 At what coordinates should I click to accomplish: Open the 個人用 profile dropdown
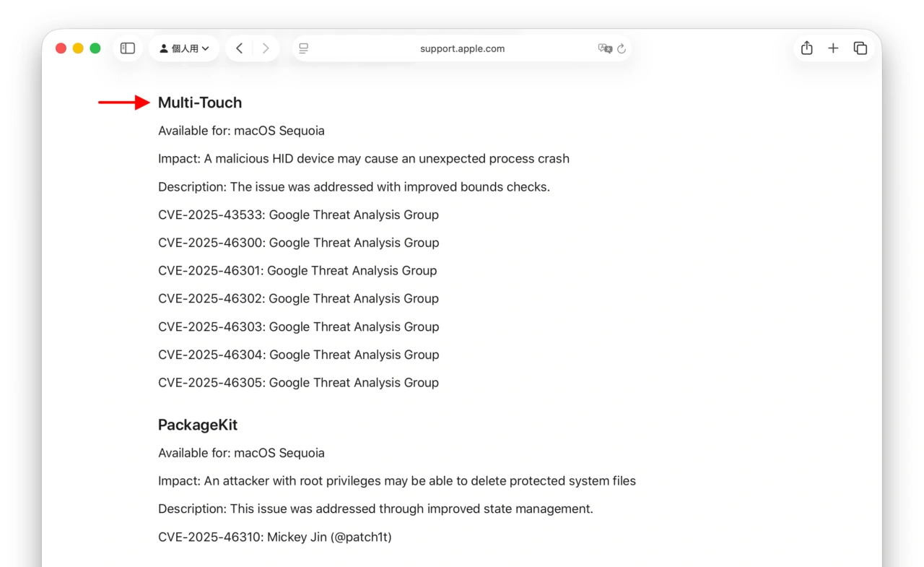pos(184,48)
